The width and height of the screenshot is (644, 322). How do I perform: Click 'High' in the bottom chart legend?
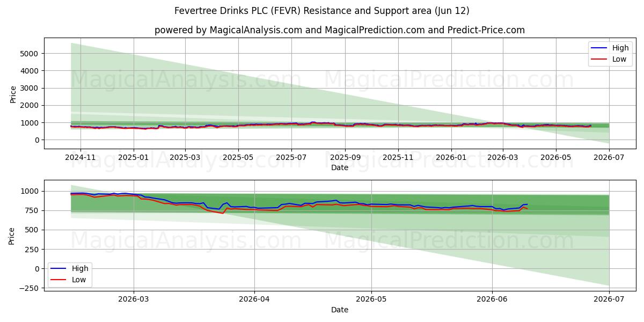80,268
